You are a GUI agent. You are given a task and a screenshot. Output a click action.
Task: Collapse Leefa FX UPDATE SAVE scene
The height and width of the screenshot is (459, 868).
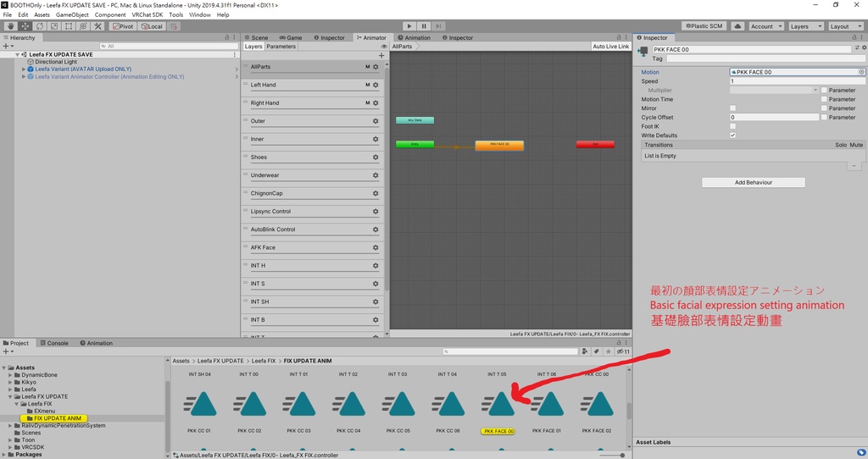tap(17, 55)
